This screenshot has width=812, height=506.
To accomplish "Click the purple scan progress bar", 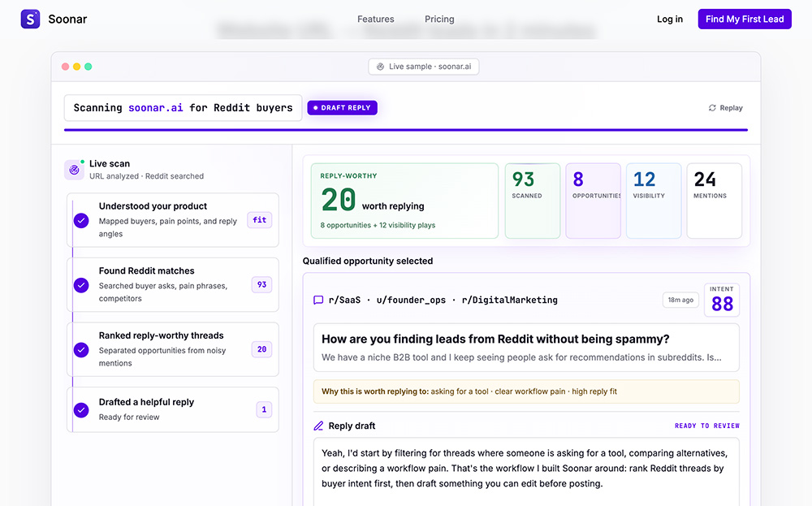I will point(405,130).
